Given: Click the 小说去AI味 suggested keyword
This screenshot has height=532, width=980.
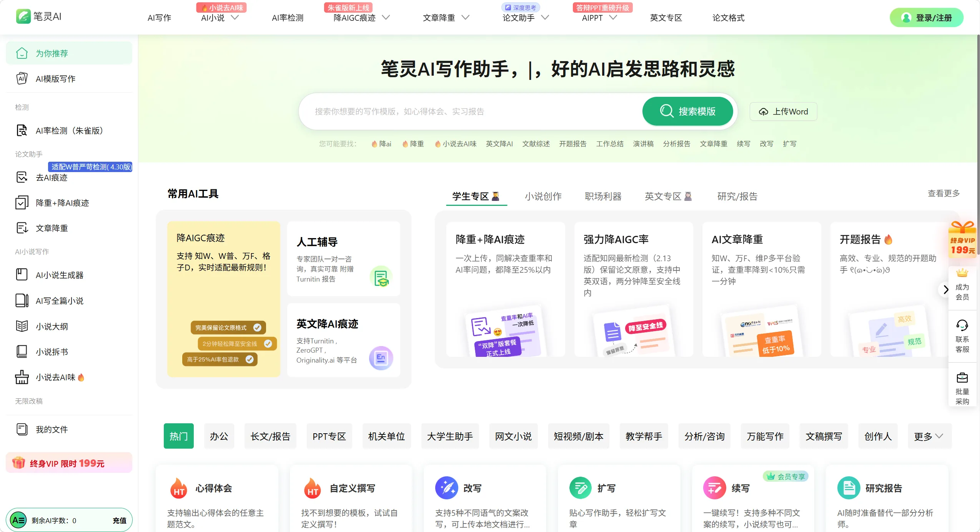Looking at the screenshot, I should click(456, 144).
